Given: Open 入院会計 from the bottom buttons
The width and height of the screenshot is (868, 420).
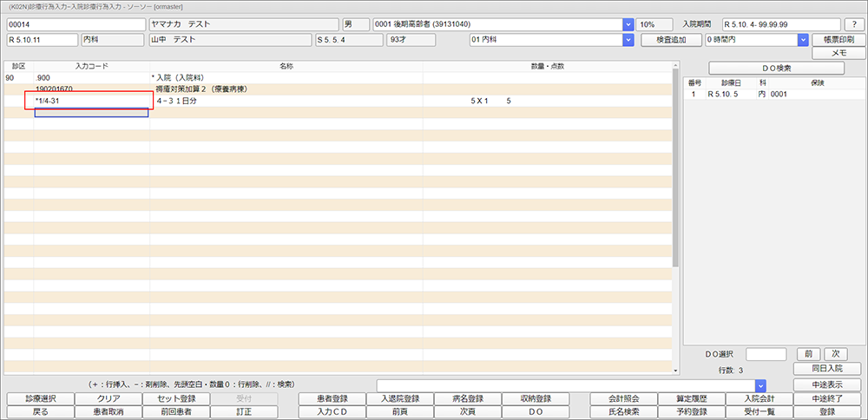Looking at the screenshot, I should 759,399.
